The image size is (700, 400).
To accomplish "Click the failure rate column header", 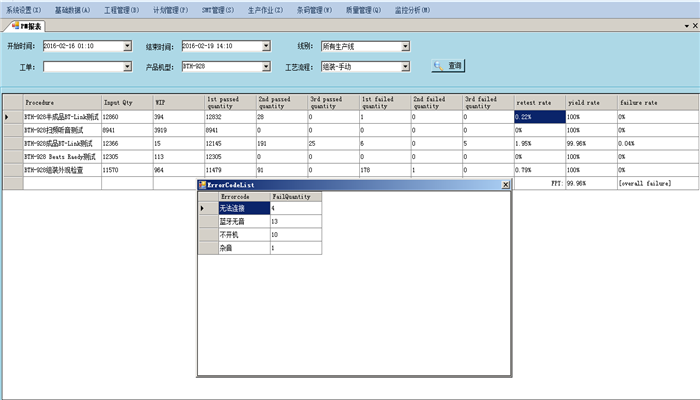I will point(658,102).
